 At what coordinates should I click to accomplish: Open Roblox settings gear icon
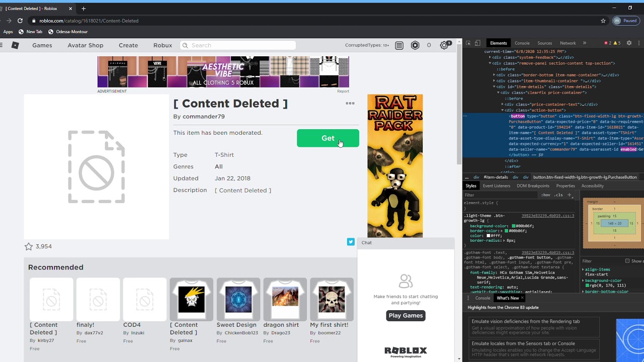coord(444,45)
